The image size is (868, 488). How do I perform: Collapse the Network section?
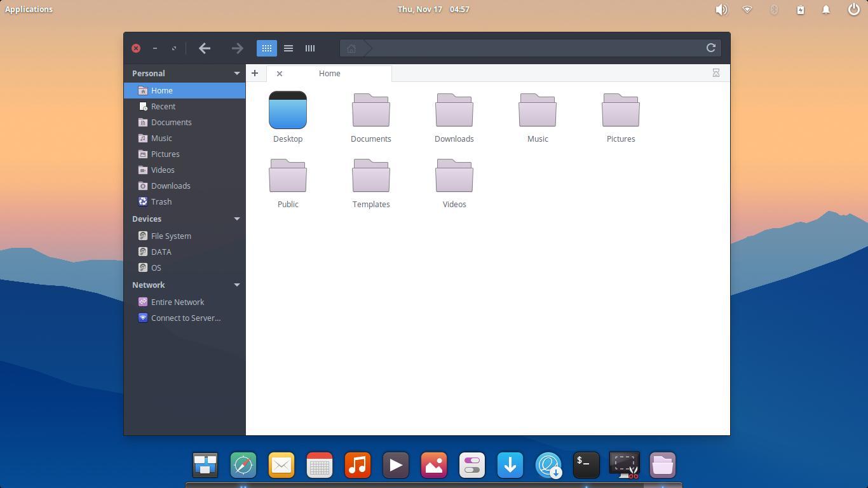click(x=237, y=285)
